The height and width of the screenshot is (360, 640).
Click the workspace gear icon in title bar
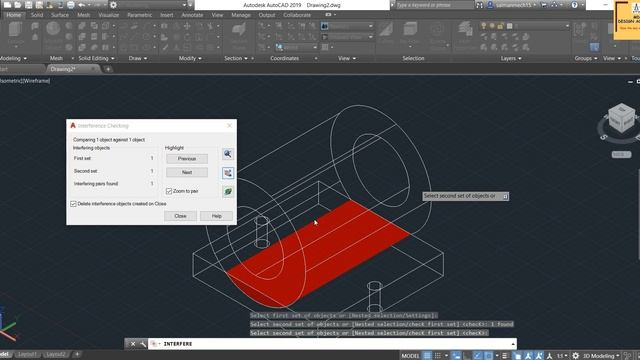113,5
